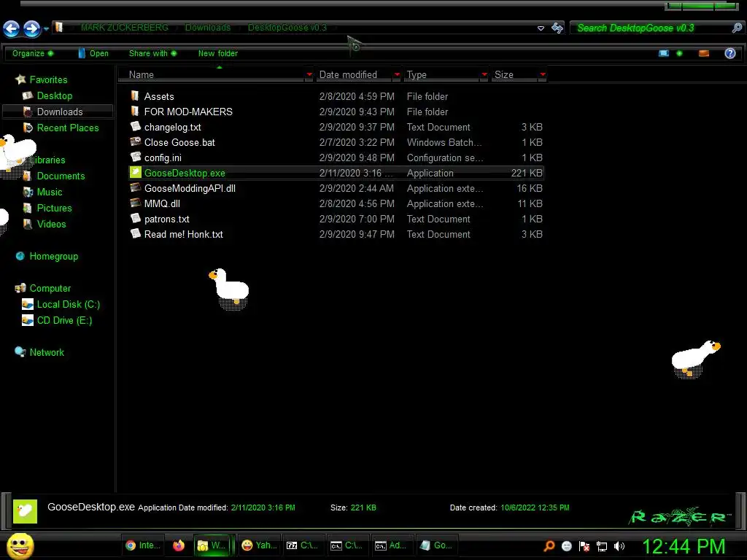Viewport: 747px width, 560px height.
Task: Switch to the 7-Zip taskbar button
Action: [303, 545]
